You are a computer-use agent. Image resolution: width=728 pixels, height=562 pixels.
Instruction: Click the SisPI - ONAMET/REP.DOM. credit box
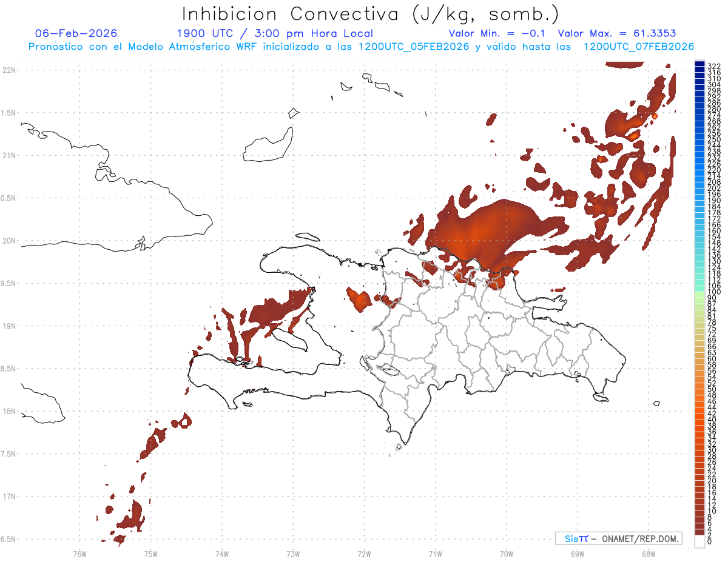click(618, 538)
